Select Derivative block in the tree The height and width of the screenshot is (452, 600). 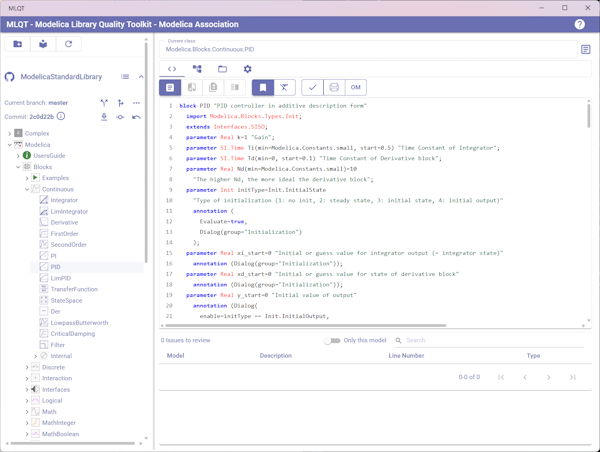(64, 222)
